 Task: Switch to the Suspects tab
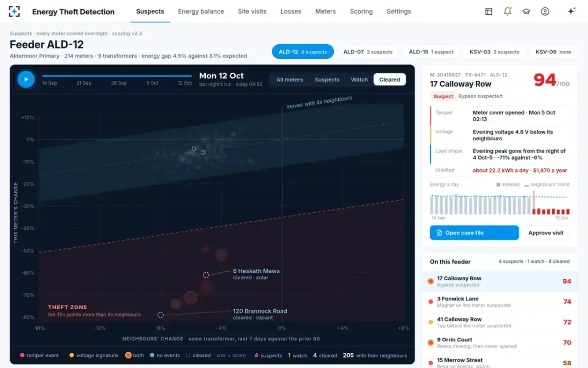[150, 11]
